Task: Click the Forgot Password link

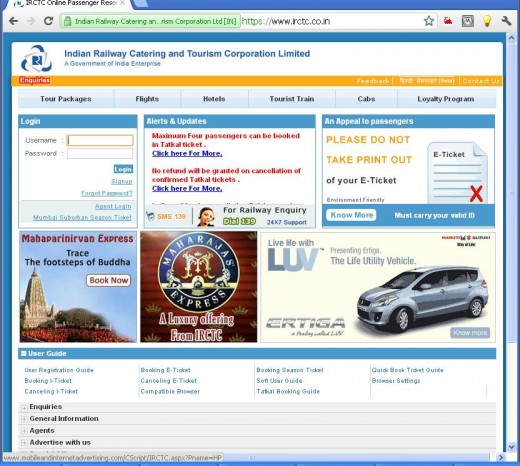Action: (x=107, y=193)
